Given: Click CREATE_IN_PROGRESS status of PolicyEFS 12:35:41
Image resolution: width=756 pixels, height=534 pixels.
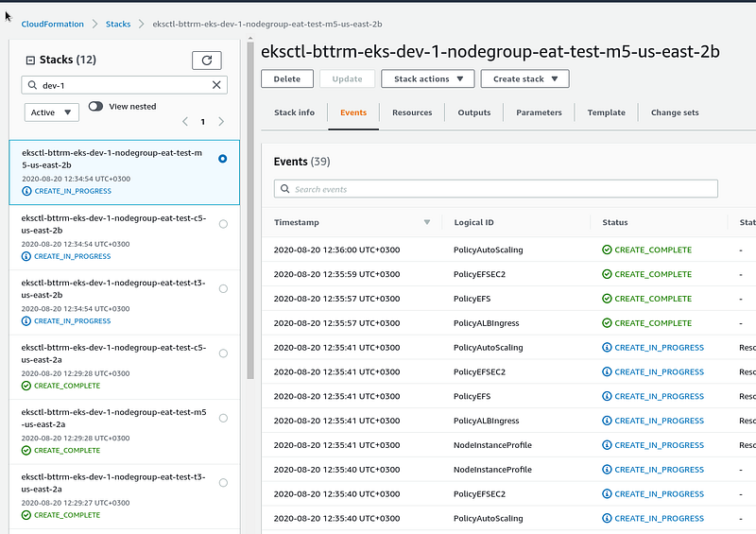Looking at the screenshot, I should 659,396.
